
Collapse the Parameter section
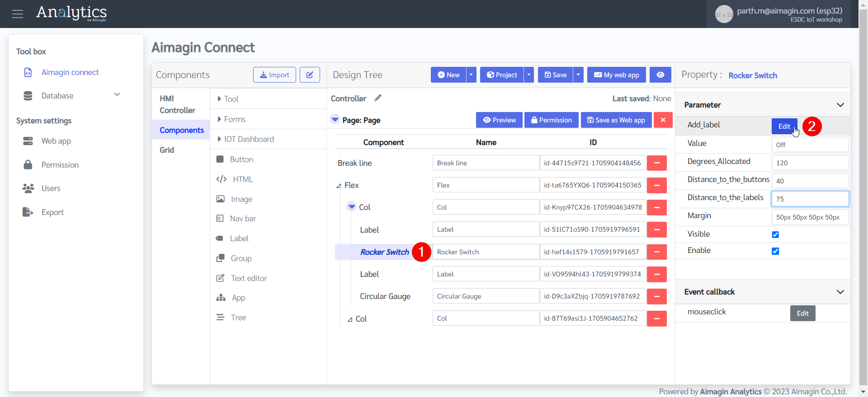(x=840, y=105)
